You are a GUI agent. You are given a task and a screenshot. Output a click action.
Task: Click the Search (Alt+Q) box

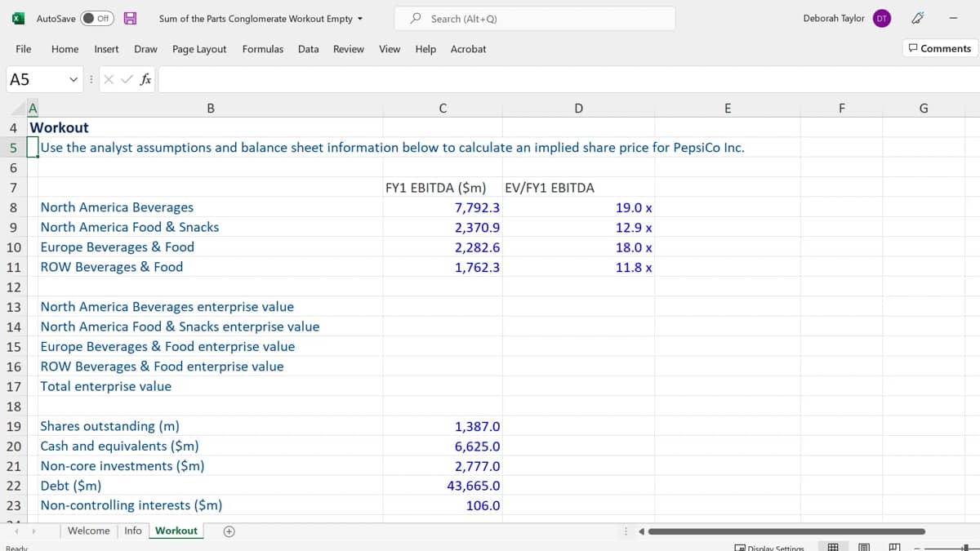pos(535,19)
